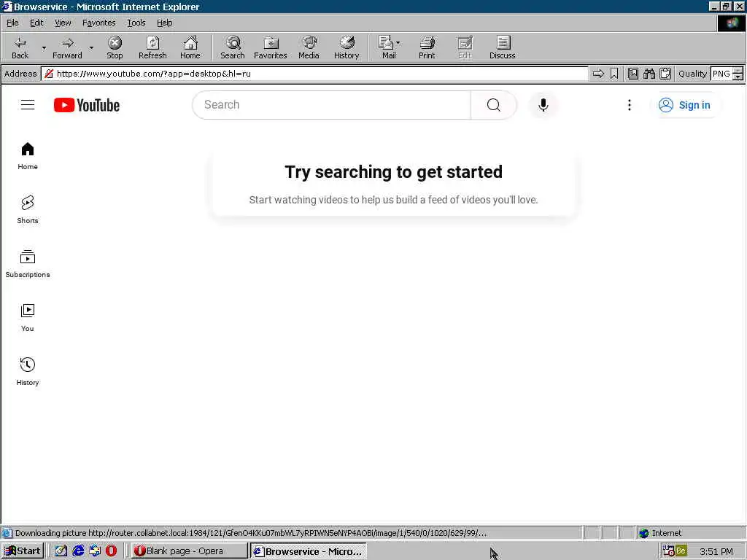Image resolution: width=747 pixels, height=560 pixels.
Task: Focus the YouTube Search input field
Action: (332, 105)
